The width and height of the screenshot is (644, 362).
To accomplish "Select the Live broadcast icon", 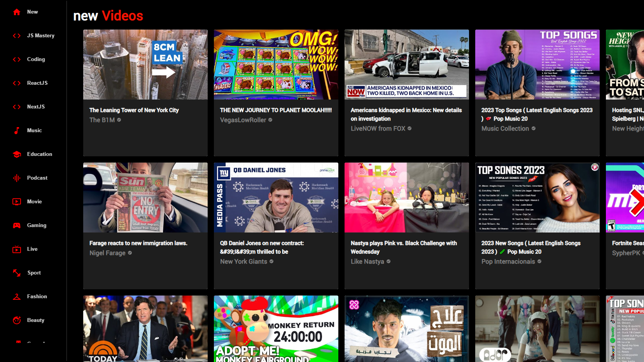I will 16,249.
